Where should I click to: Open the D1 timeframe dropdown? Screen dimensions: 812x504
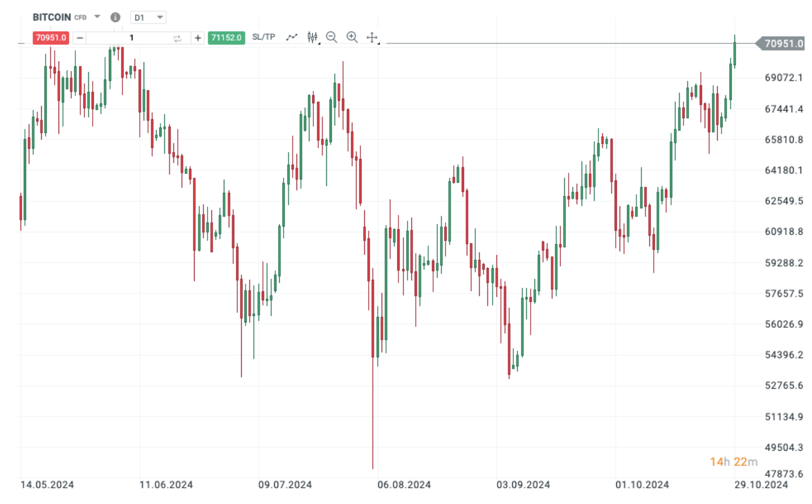pos(147,17)
